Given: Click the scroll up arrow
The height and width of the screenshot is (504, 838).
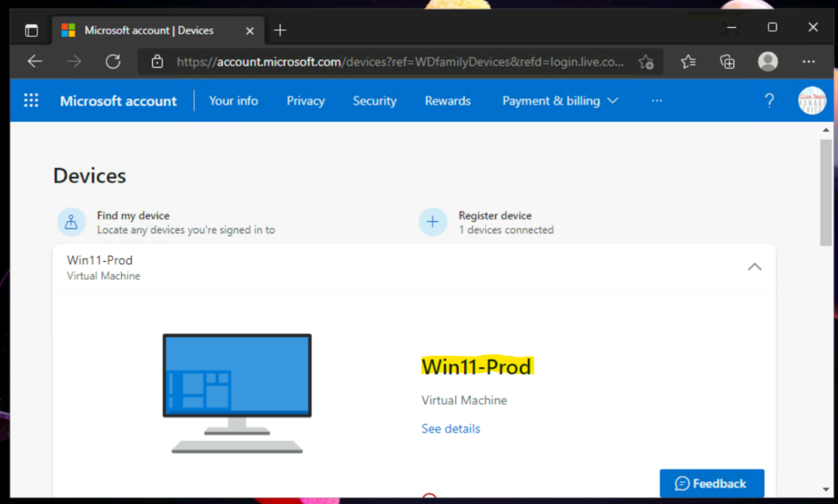Looking at the screenshot, I should pos(826,130).
